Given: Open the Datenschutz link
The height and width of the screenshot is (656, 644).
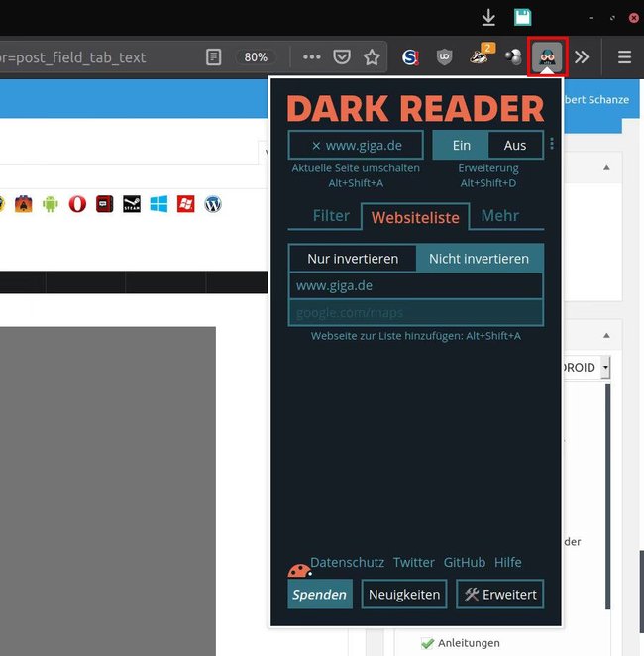Looking at the screenshot, I should point(347,562).
